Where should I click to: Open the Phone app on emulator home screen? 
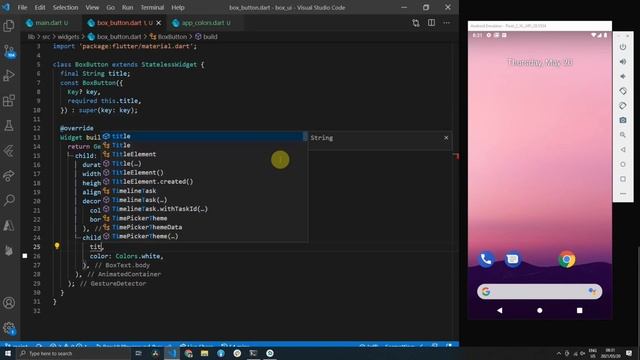486,259
